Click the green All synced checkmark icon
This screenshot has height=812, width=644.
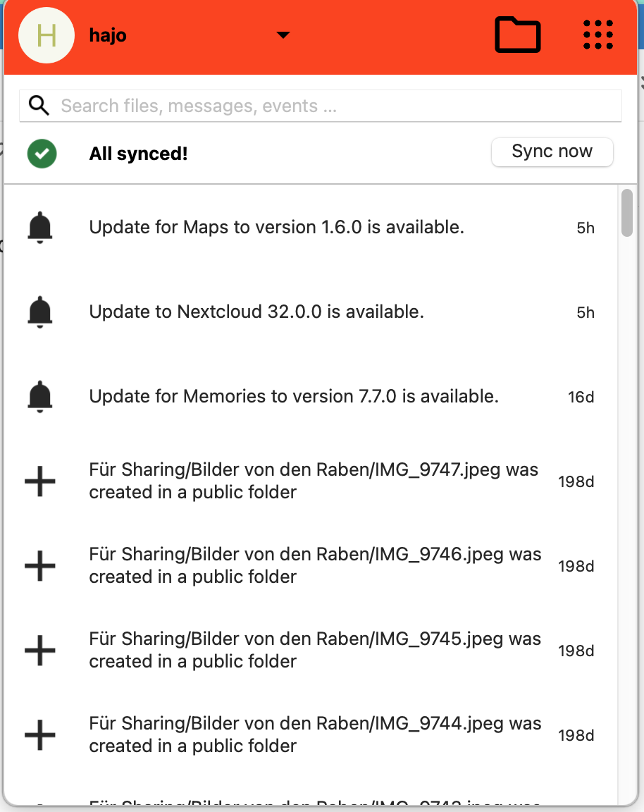(42, 154)
